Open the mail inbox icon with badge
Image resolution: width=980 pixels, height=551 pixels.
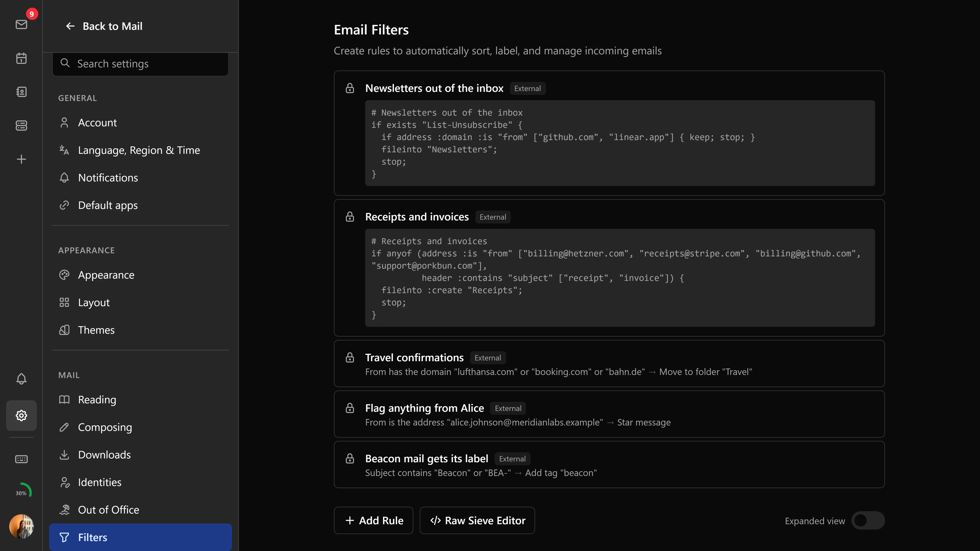pyautogui.click(x=21, y=25)
